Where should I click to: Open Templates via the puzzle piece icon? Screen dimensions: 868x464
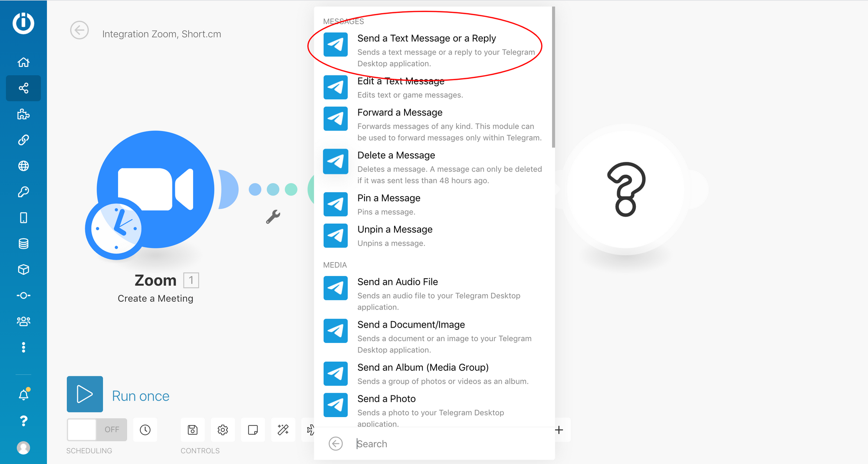click(23, 114)
